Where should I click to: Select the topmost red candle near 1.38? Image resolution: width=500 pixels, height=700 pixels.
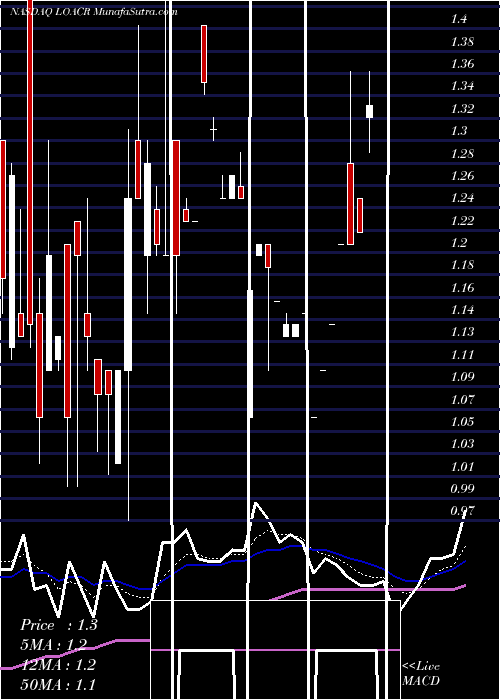[204, 54]
